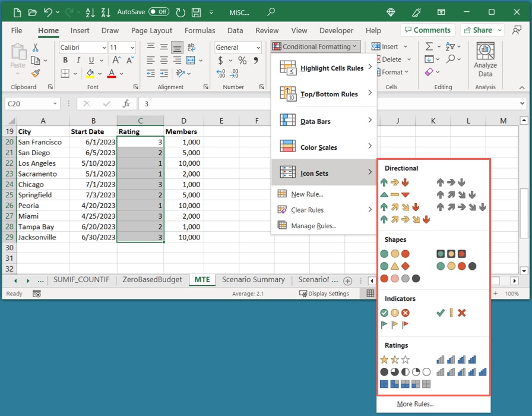Open the Fill Color dropdown arrow
Screen dimensions: 532x416
tap(99, 73)
